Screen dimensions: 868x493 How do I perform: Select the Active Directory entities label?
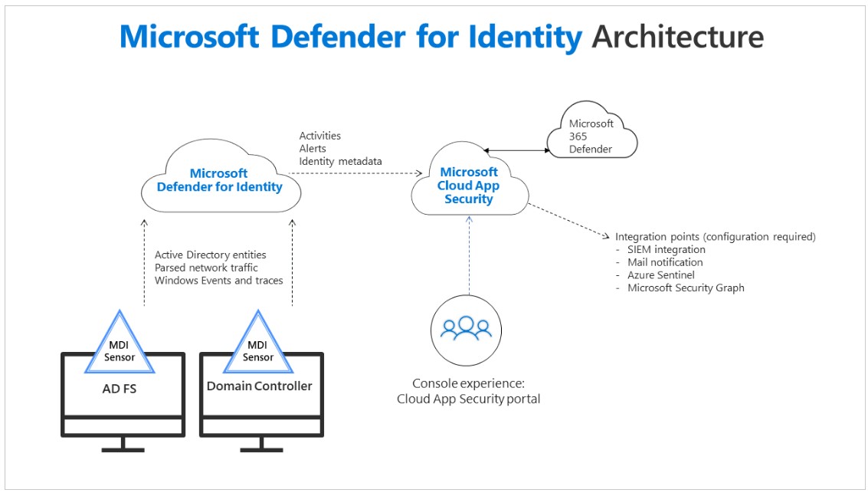click(x=210, y=255)
